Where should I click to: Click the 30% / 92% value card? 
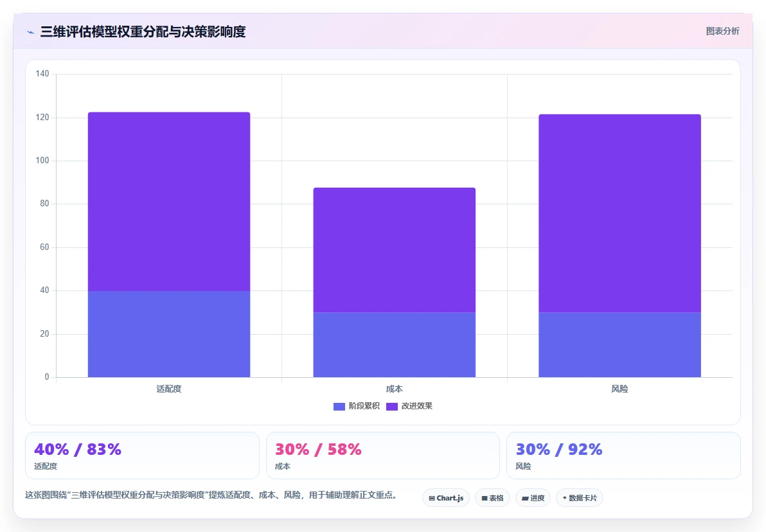(x=623, y=456)
